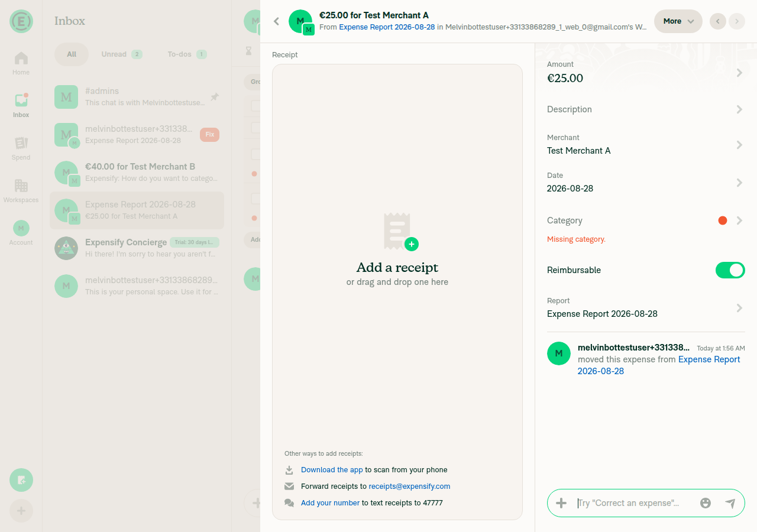The width and height of the screenshot is (757, 532).
Task: Toggle the Reimbursable switch
Action: pyautogui.click(x=730, y=270)
